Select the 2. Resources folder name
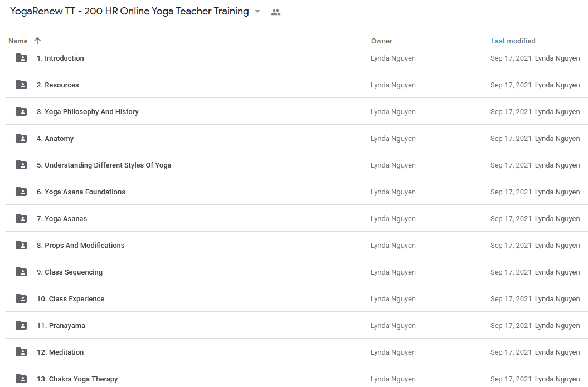 click(58, 85)
